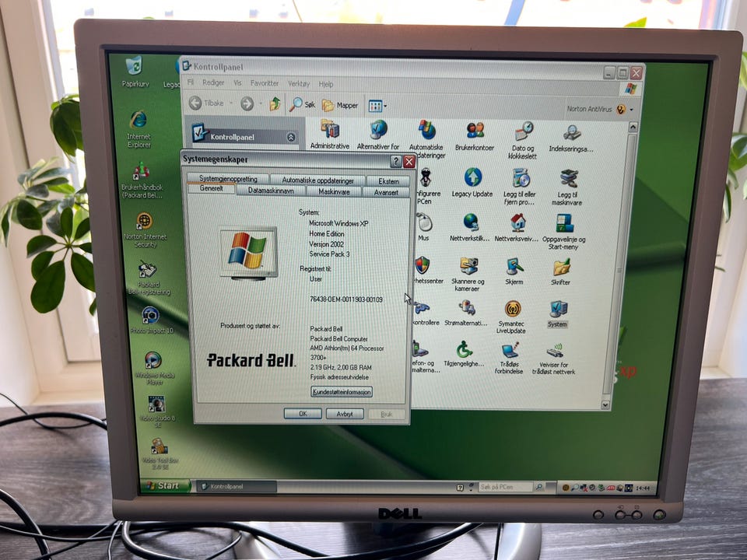Collapse the Kontrollpanel side panel chevron
The image size is (747, 560).
(x=291, y=137)
